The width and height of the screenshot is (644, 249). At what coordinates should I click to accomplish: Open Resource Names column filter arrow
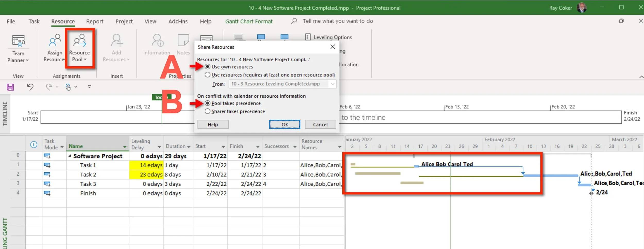point(340,147)
